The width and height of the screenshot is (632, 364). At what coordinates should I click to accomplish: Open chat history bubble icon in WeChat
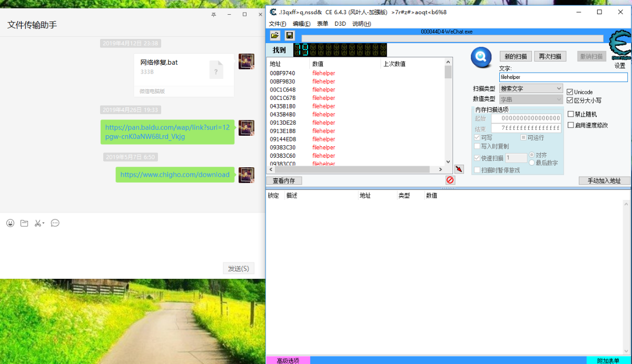click(x=55, y=223)
